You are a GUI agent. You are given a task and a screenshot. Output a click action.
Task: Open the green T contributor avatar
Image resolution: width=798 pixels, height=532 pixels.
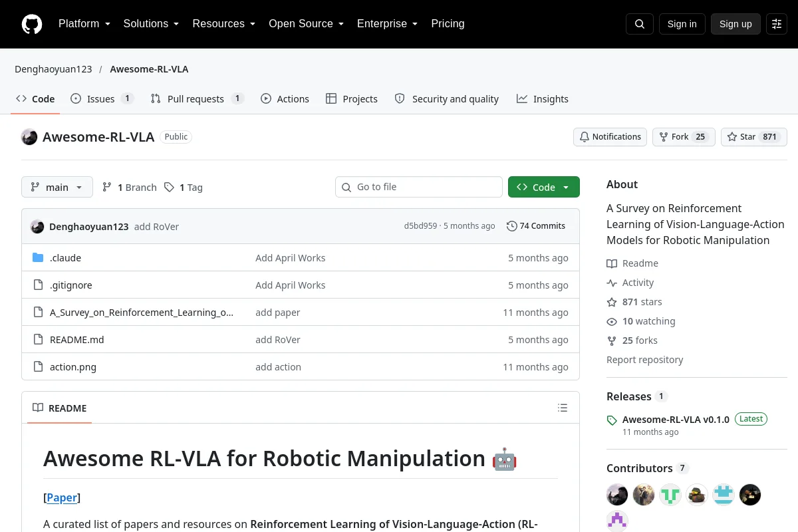click(x=670, y=495)
